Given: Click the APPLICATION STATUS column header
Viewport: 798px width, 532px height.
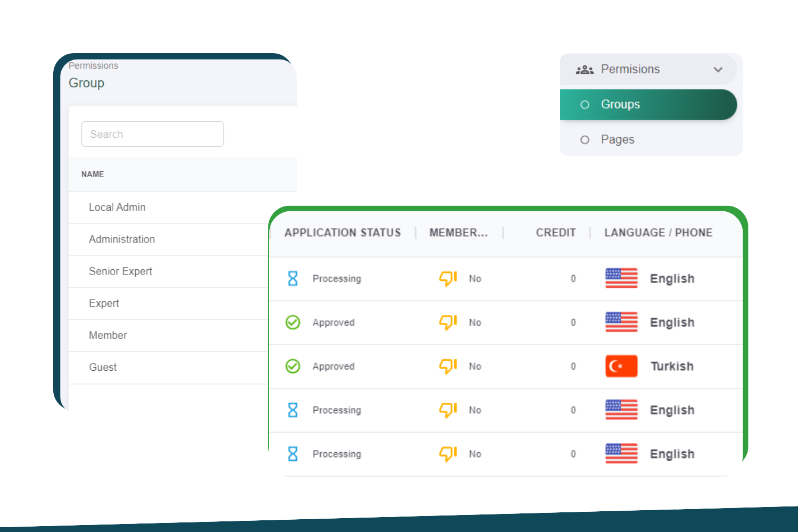Looking at the screenshot, I should coord(343,232).
